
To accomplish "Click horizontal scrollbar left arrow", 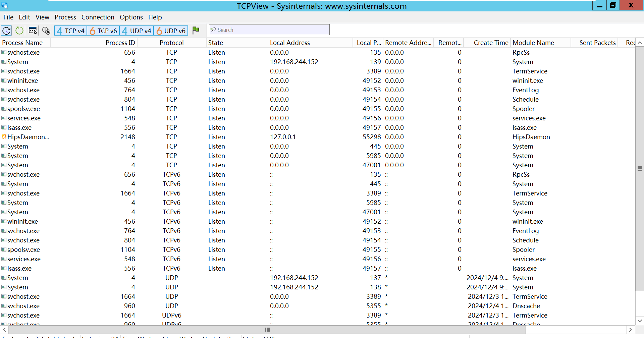I will coord(4,330).
